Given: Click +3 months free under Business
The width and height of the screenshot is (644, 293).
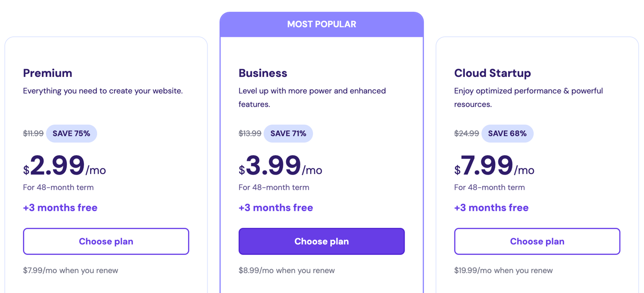Looking at the screenshot, I should pos(276,208).
